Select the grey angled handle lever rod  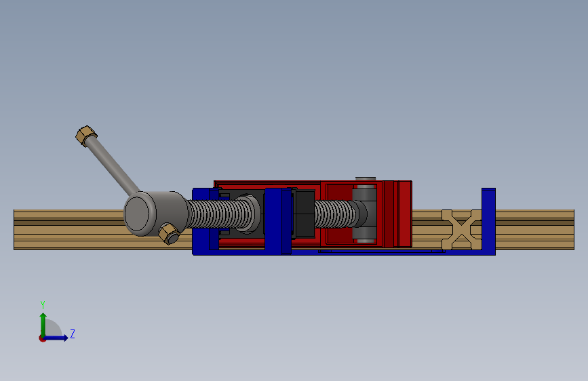click(x=113, y=165)
